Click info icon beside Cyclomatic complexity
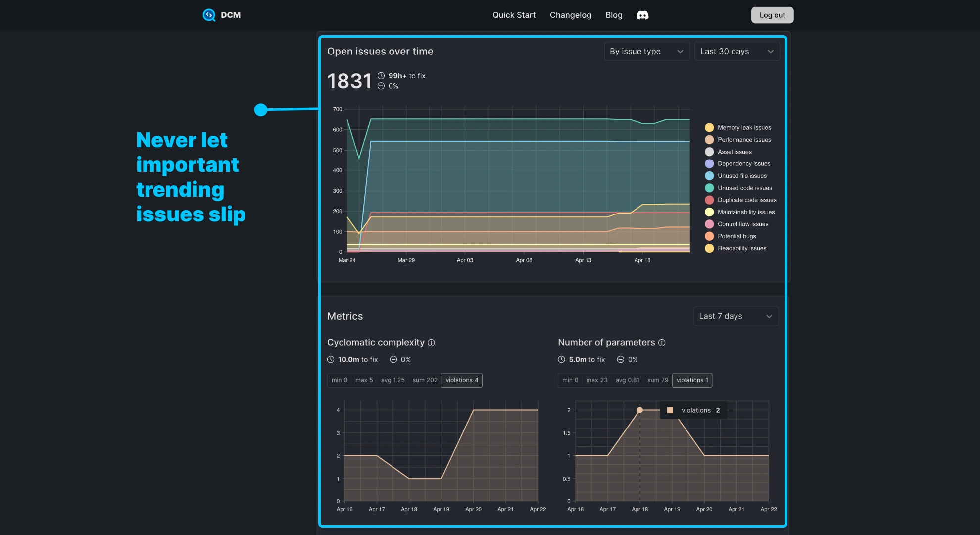This screenshot has width=980, height=535. pos(431,343)
